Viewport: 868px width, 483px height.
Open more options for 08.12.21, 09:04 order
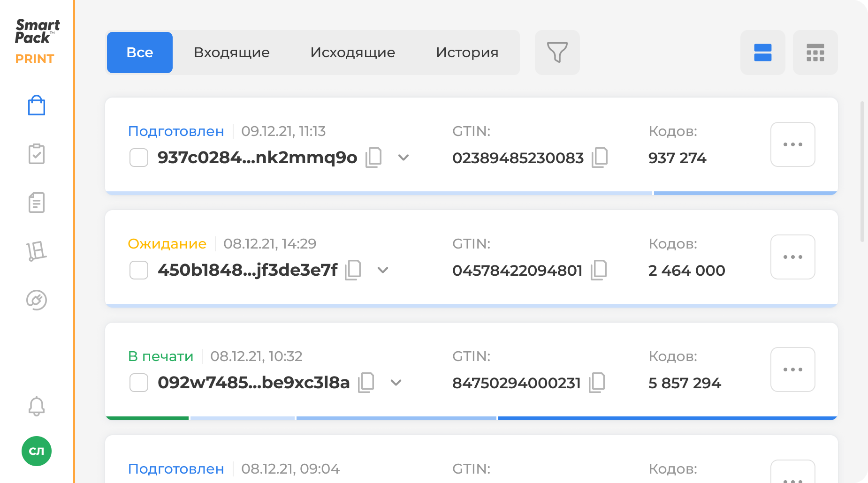(793, 472)
